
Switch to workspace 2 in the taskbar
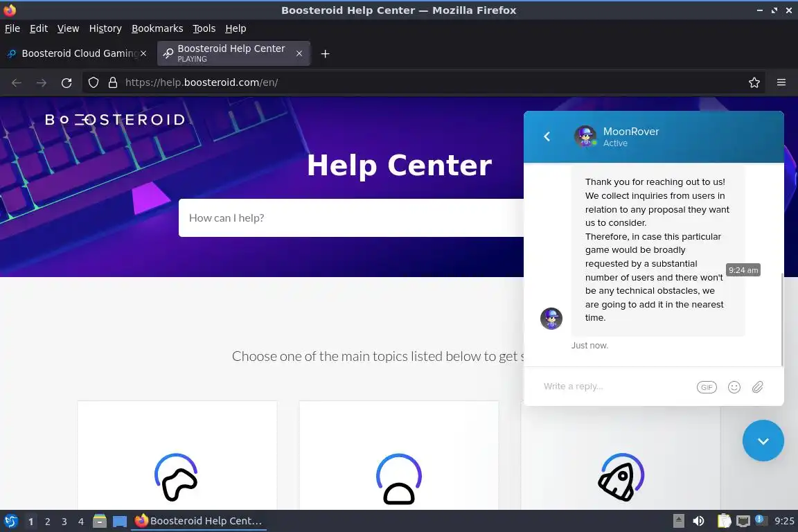pos(47,522)
